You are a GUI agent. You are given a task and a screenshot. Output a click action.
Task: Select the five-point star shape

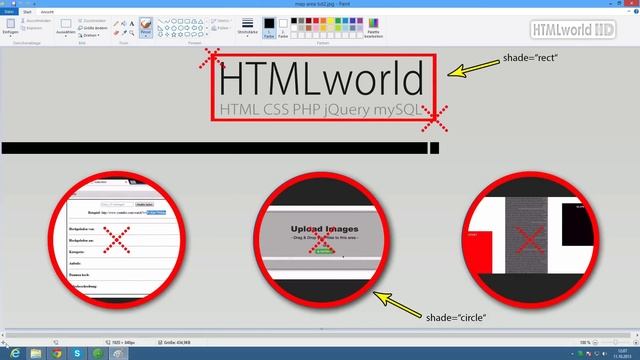pyautogui.click(x=174, y=35)
